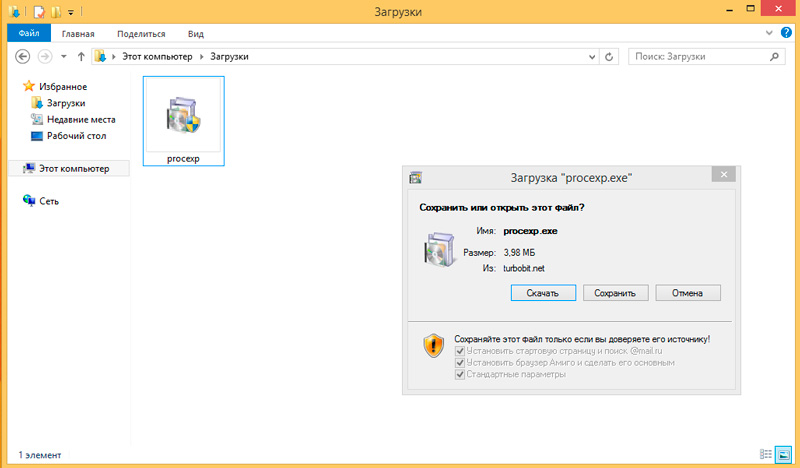Click Properties icon in quick access toolbar
800x468 pixels.
[x=39, y=12]
